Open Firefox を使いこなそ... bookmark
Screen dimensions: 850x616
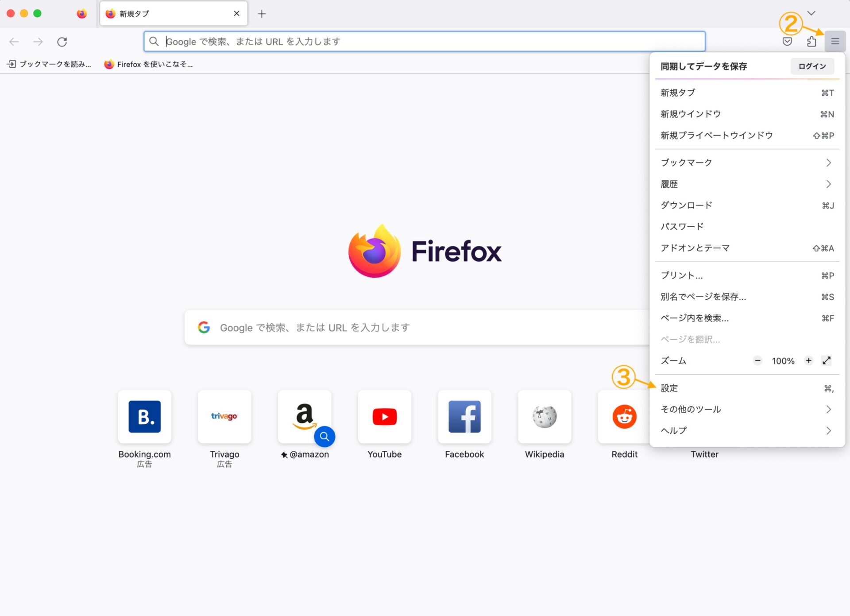click(x=148, y=64)
